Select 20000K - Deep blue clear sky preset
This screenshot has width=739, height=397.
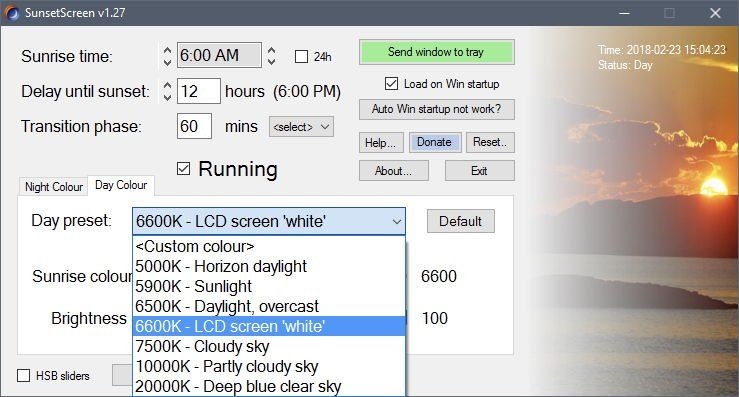(x=269, y=386)
